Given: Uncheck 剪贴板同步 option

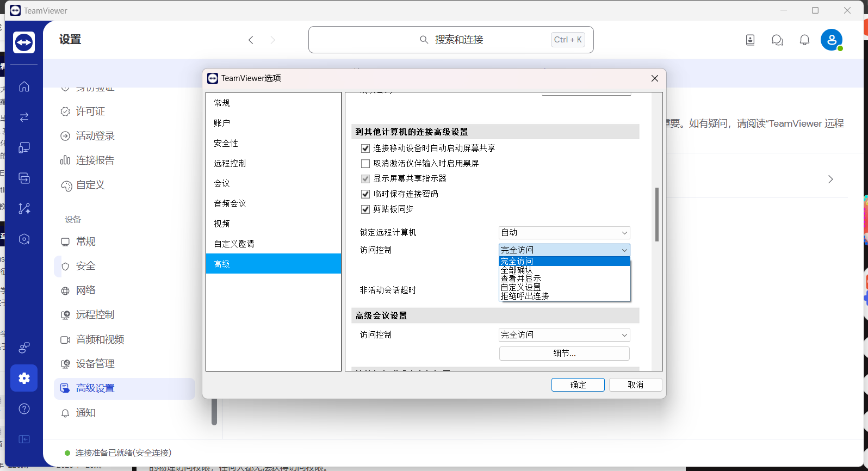Looking at the screenshot, I should tap(365, 209).
